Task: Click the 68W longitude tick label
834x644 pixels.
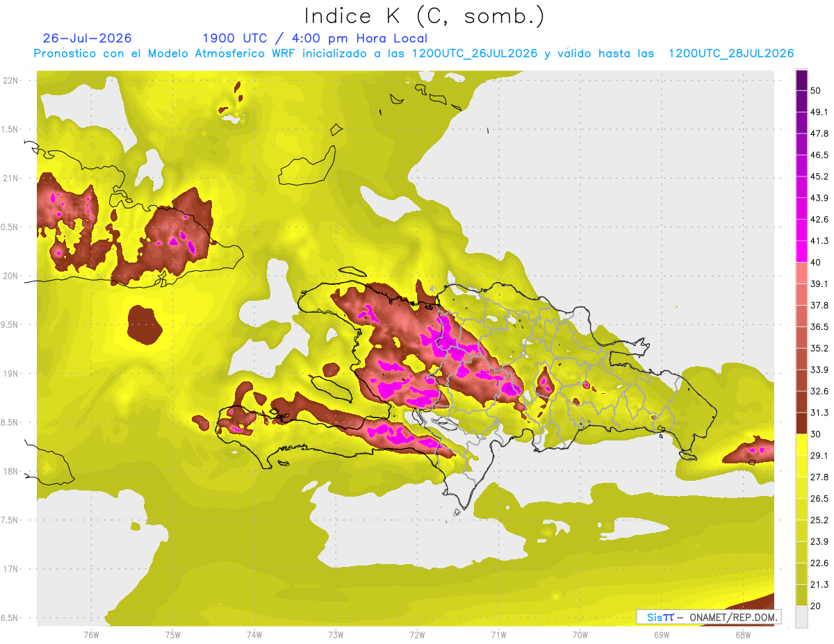Action: click(x=743, y=634)
